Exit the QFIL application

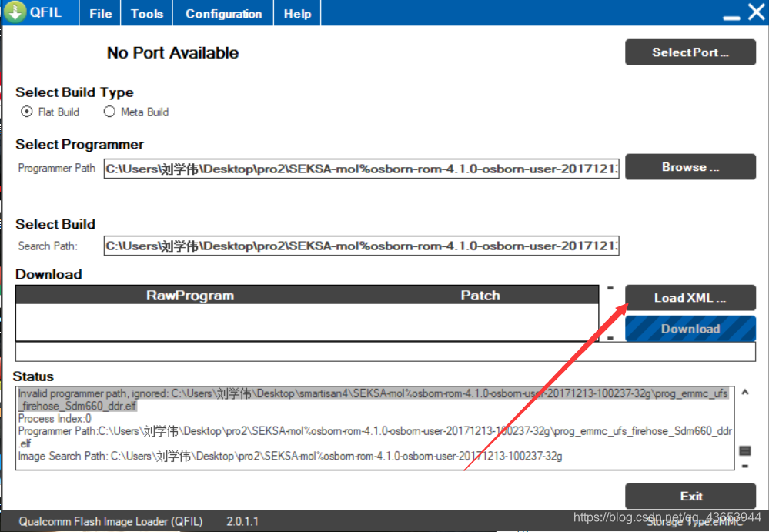point(690,497)
